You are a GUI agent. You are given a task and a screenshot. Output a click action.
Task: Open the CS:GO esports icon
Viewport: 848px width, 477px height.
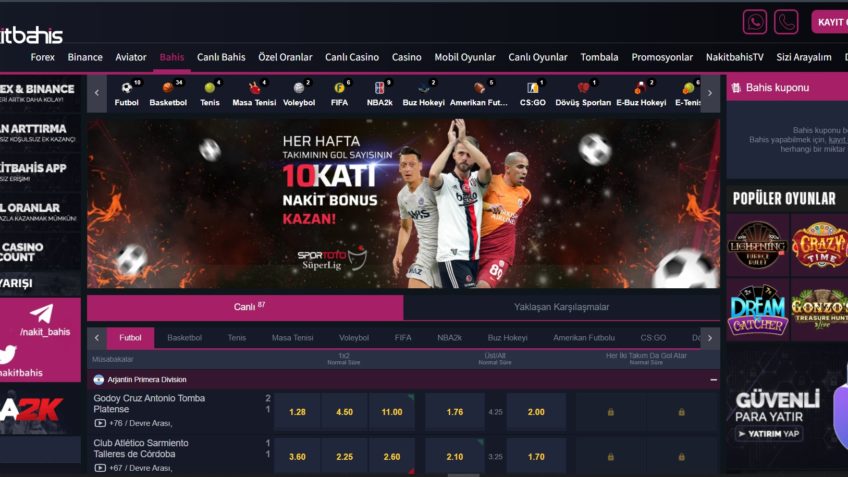tap(533, 93)
